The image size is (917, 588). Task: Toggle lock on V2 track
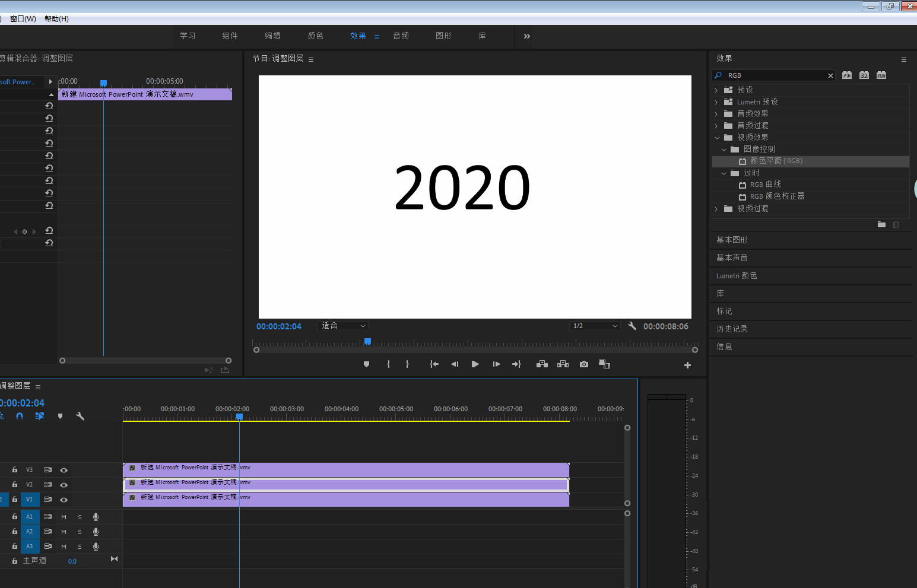(15, 485)
